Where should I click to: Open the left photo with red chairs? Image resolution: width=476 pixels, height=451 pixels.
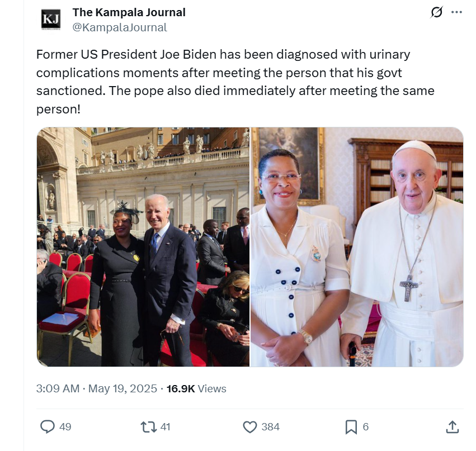[x=143, y=247]
